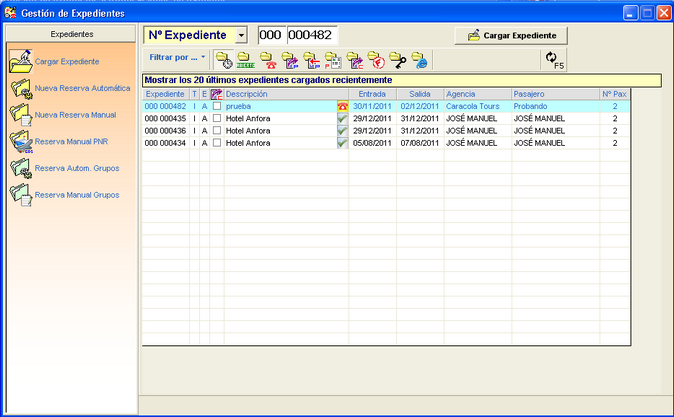Click the Caracola Tours agency cell
This screenshot has height=417, width=674.
478,106
